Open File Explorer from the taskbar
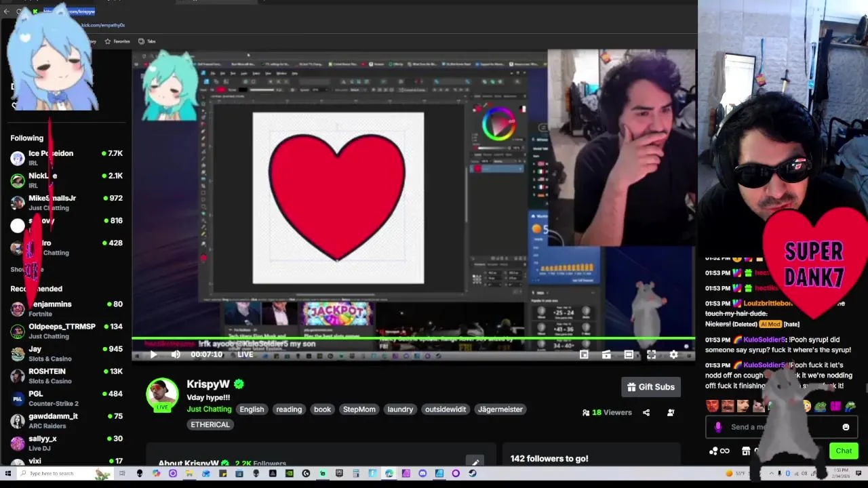Viewport: 868px width, 488px height. (x=189, y=473)
